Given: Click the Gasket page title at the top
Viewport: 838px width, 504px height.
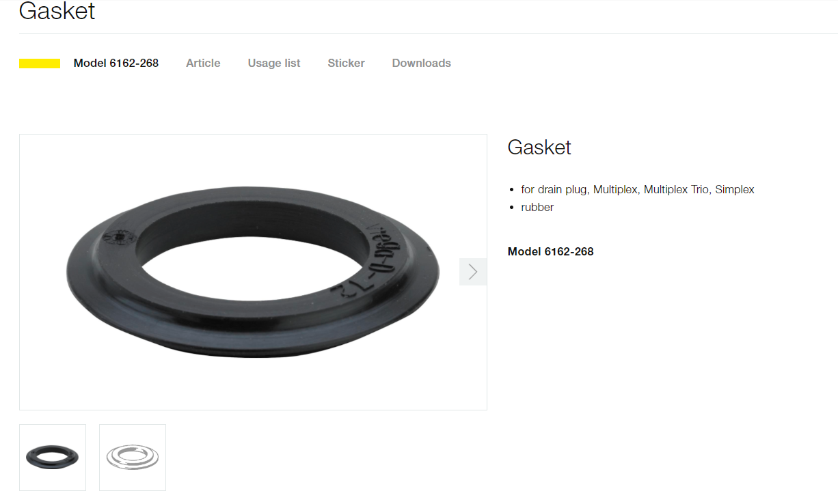Looking at the screenshot, I should coord(57,11).
